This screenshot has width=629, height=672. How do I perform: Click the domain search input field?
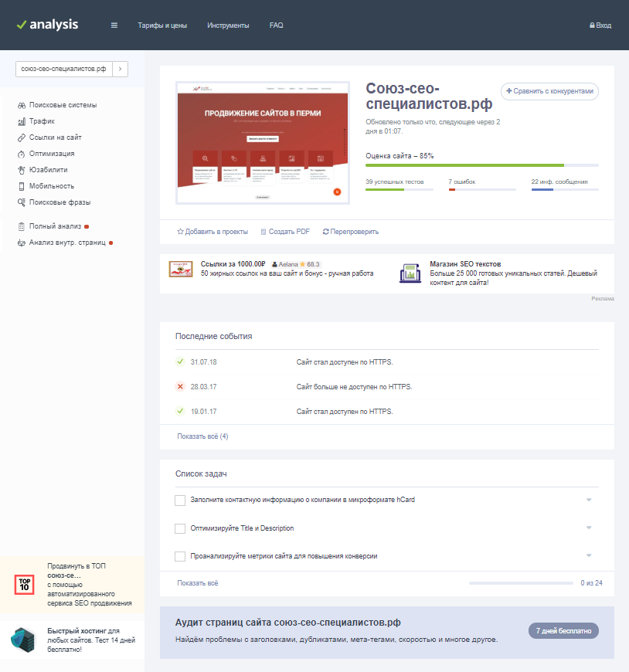[63, 70]
